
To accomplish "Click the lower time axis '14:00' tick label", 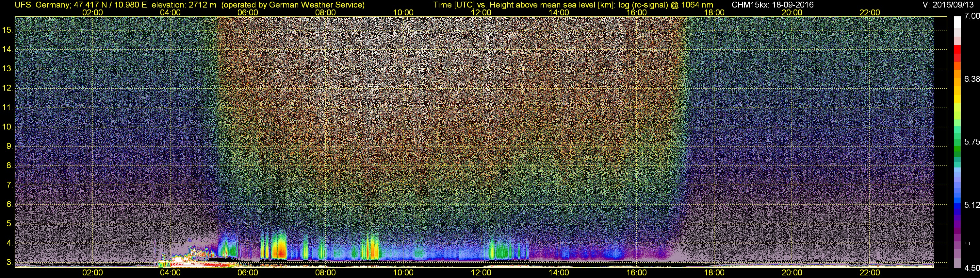I will (x=559, y=273).
